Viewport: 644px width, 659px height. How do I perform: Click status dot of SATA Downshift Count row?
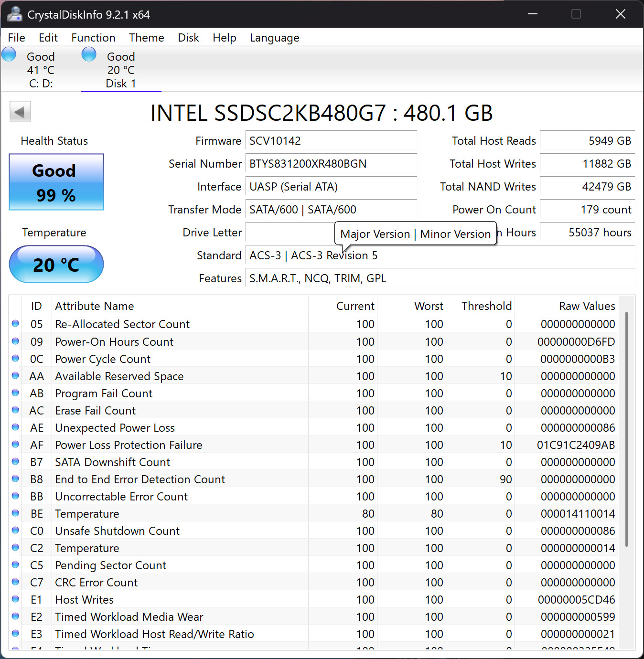(x=15, y=462)
